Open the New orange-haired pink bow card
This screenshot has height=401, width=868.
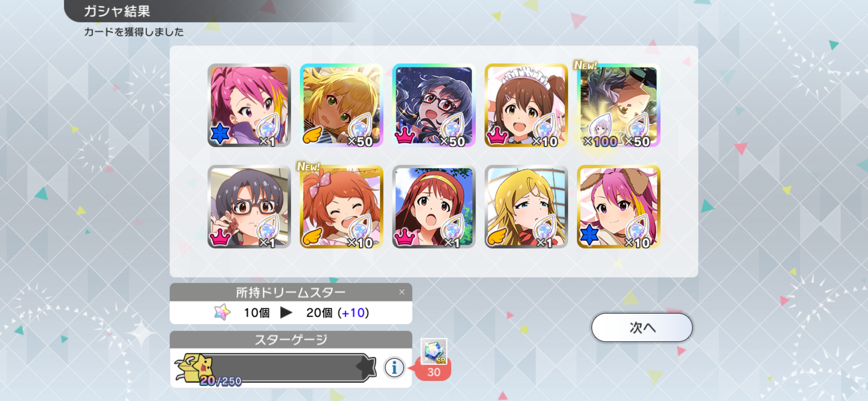pyautogui.click(x=341, y=207)
